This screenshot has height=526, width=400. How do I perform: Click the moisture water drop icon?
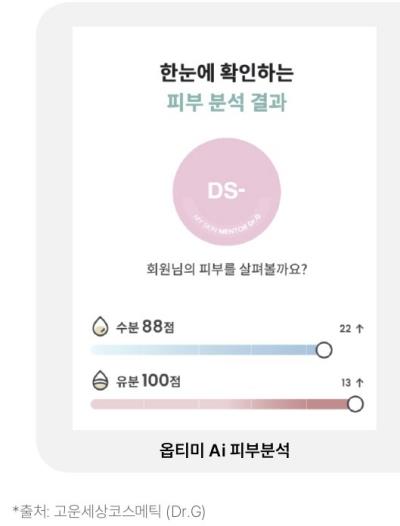(x=100, y=326)
